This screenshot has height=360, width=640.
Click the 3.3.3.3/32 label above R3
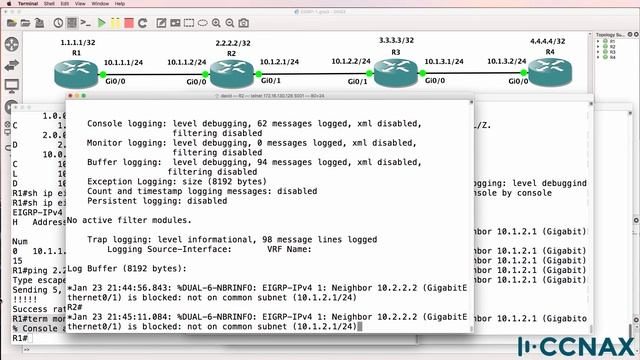(396, 40)
